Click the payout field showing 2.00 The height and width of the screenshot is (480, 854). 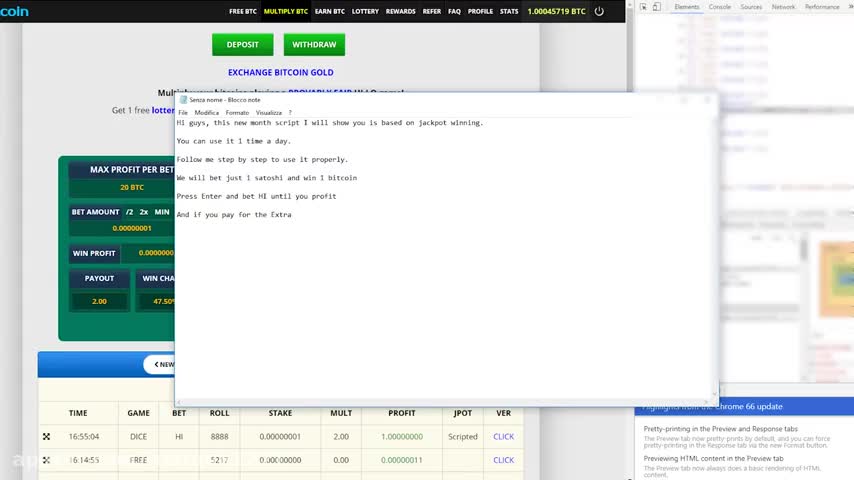click(x=99, y=301)
